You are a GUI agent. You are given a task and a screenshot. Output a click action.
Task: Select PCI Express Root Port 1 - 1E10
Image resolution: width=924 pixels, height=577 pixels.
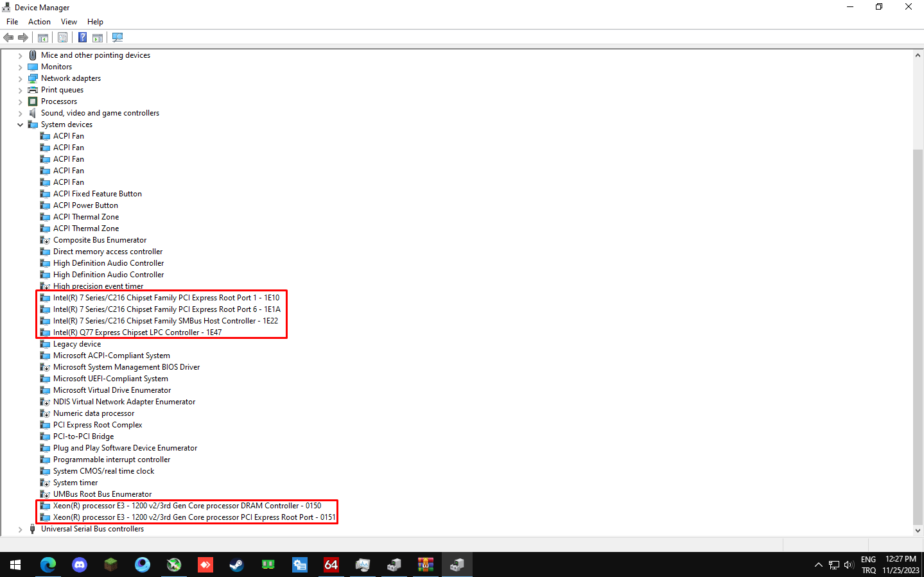166,298
